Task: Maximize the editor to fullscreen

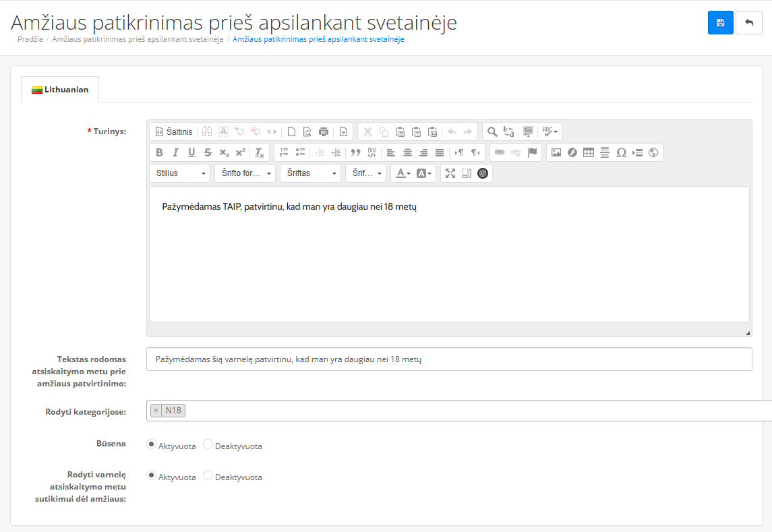Action: [450, 173]
